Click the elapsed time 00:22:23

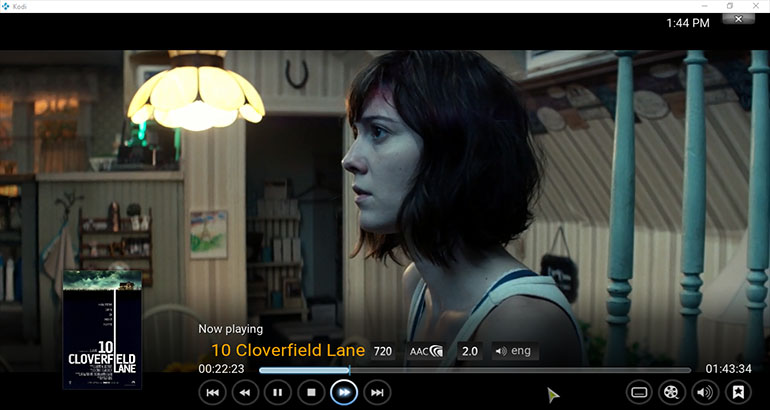(x=221, y=369)
